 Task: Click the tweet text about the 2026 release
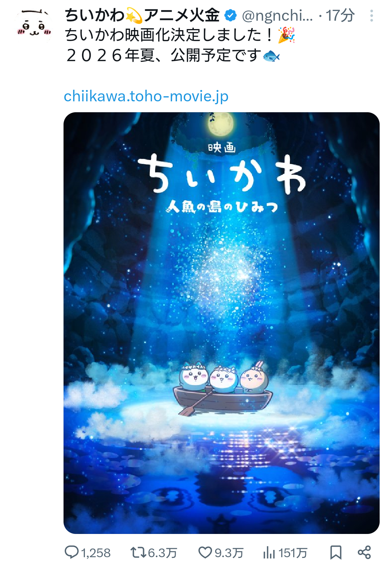(172, 55)
